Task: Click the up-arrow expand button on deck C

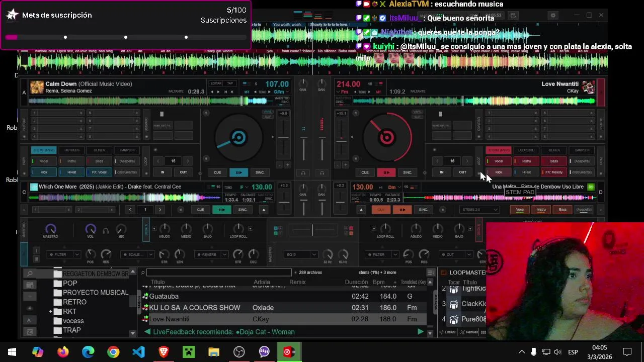Action: click(264, 210)
